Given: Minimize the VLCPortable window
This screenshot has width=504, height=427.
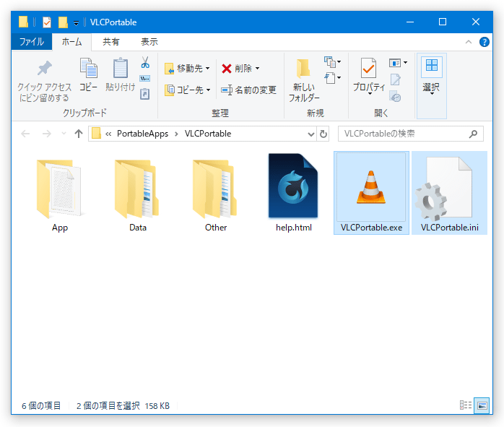Looking at the screenshot, I should [410, 22].
